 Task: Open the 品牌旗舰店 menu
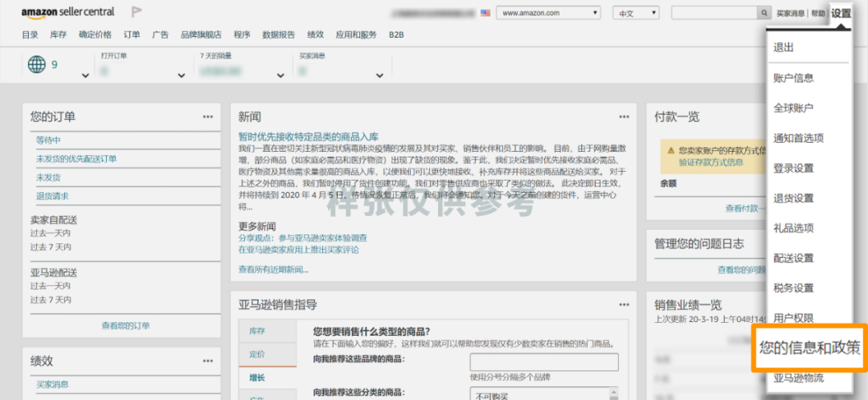click(201, 35)
